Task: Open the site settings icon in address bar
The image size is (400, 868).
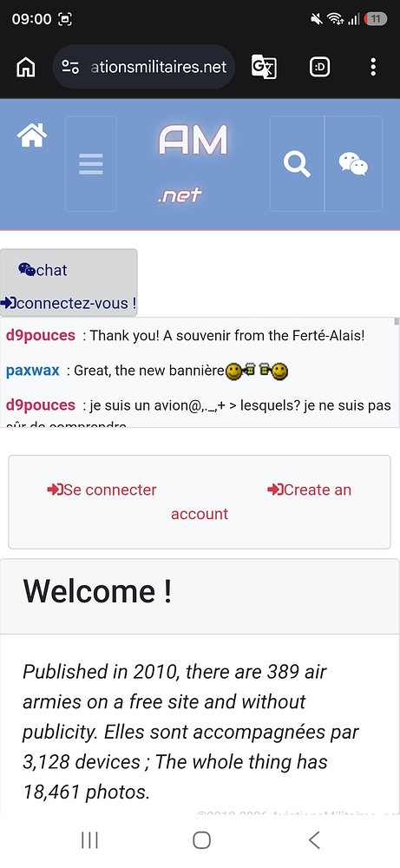Action: click(x=70, y=68)
